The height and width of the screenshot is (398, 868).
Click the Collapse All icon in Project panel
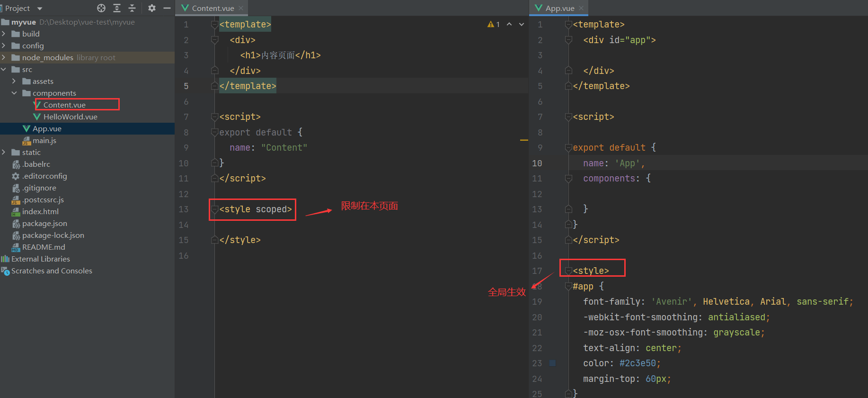pyautogui.click(x=132, y=8)
